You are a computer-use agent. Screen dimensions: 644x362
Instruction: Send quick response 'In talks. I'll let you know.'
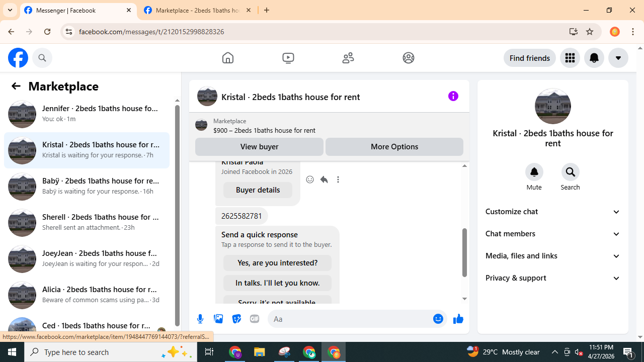click(x=277, y=283)
